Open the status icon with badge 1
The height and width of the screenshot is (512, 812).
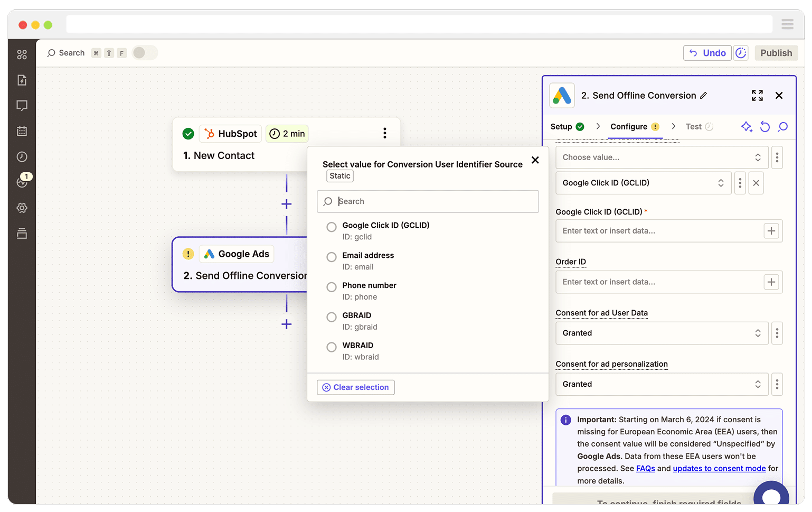pyautogui.click(x=23, y=181)
